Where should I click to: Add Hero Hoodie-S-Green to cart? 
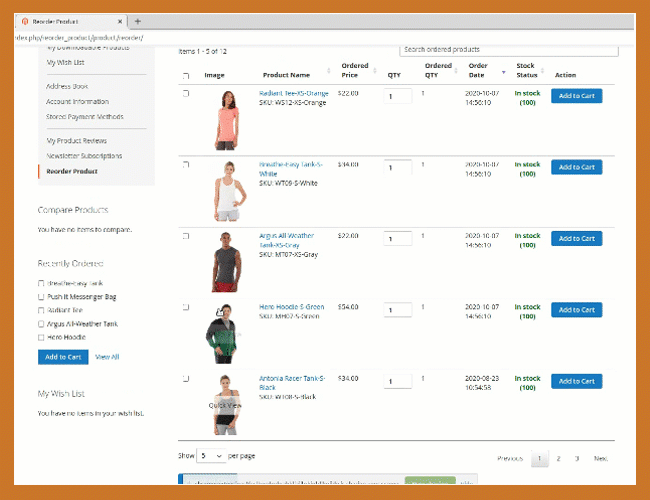[x=576, y=310]
